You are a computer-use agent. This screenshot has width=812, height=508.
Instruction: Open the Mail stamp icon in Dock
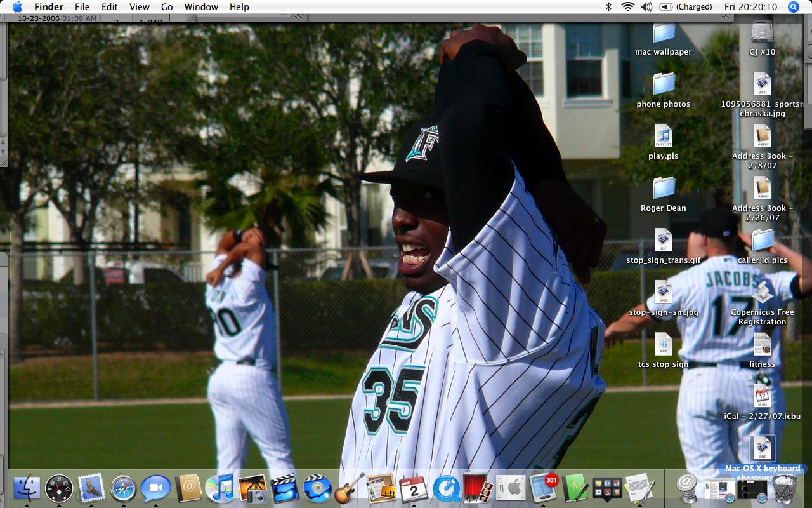point(91,488)
